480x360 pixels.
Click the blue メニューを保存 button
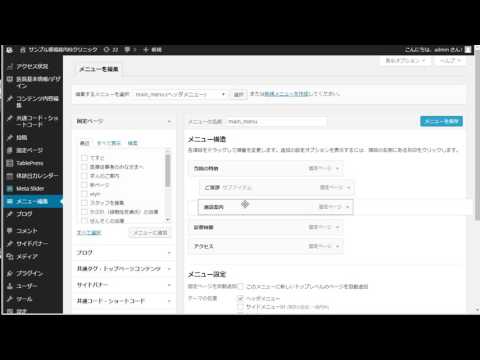(x=441, y=121)
